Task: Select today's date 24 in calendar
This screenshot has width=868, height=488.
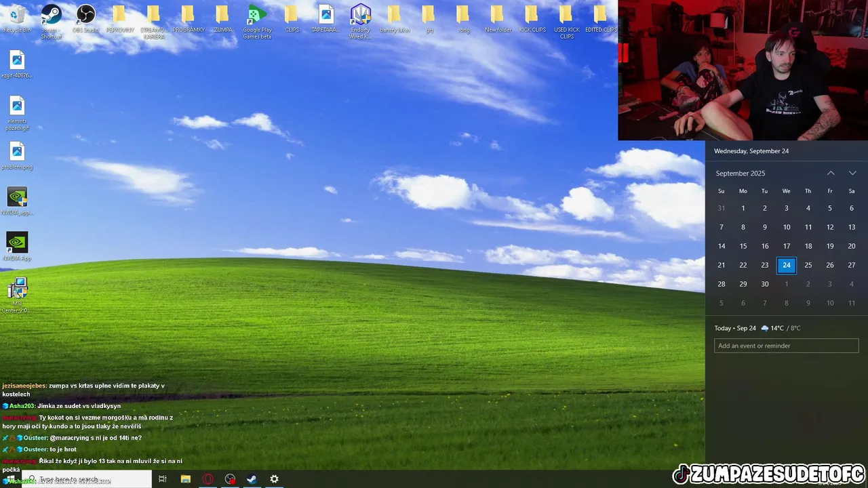Action: 787,265
